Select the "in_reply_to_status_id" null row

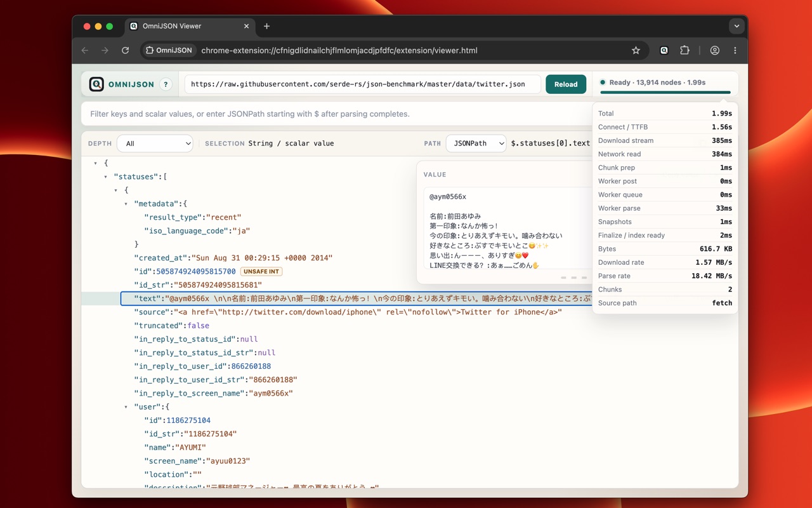(x=195, y=339)
